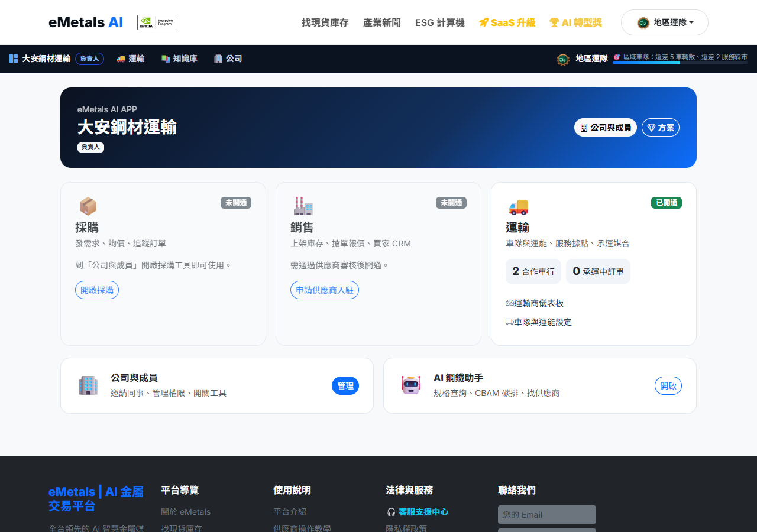This screenshot has width=757, height=532.
Task: Click the target icon beside 區域車隊 progress
Action: click(617, 57)
